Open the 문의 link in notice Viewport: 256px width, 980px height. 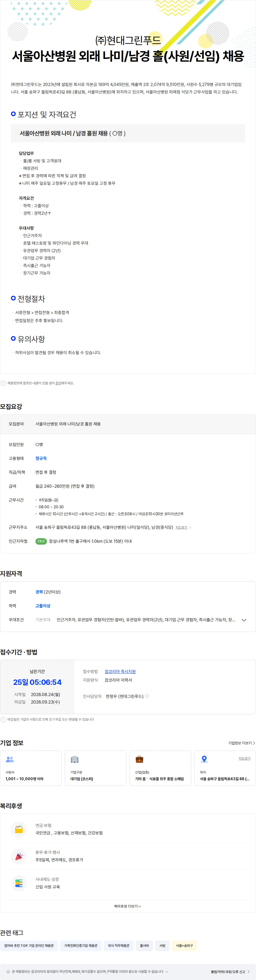(58, 383)
